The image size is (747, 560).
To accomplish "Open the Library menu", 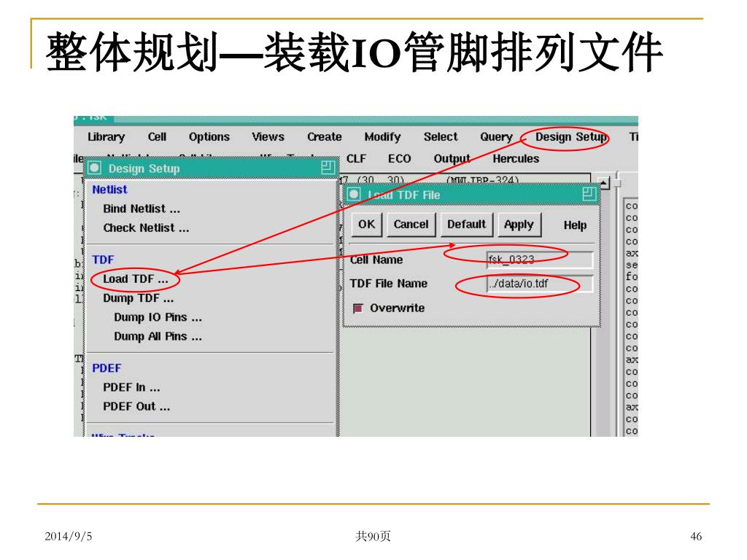I will pos(106,137).
